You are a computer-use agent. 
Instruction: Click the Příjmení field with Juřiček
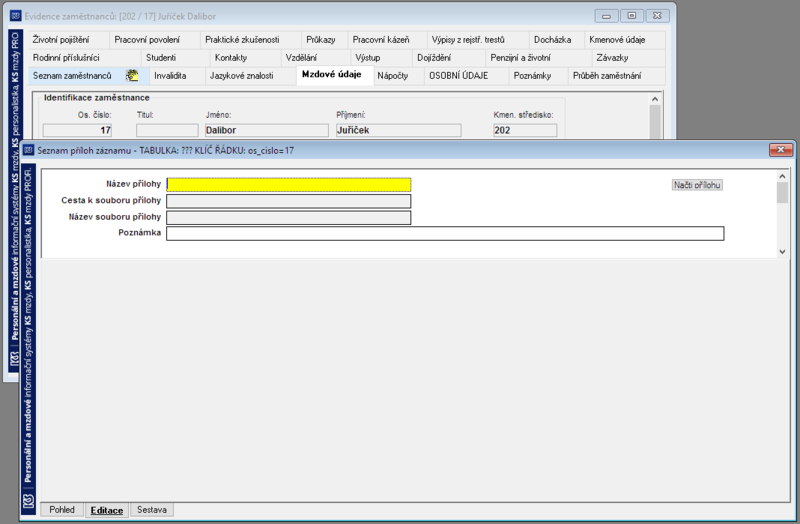click(x=398, y=130)
